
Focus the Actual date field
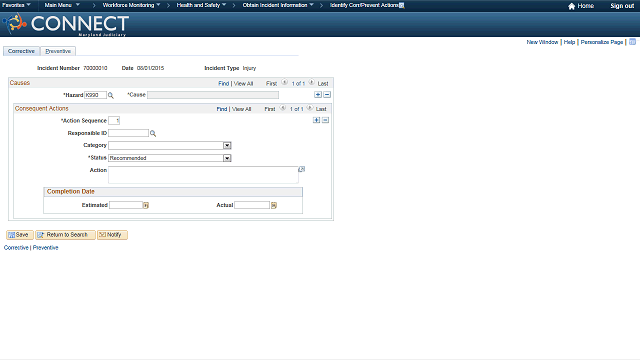[x=252, y=205]
